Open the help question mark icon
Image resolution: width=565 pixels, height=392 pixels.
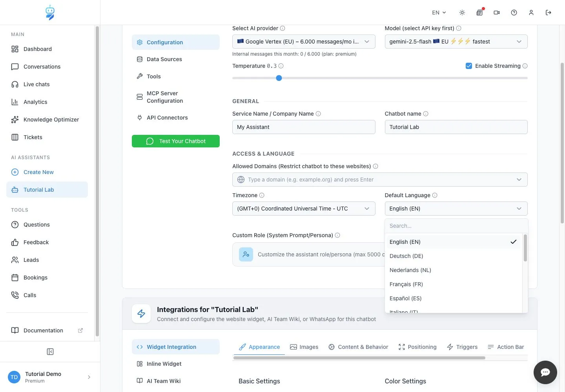(x=514, y=13)
